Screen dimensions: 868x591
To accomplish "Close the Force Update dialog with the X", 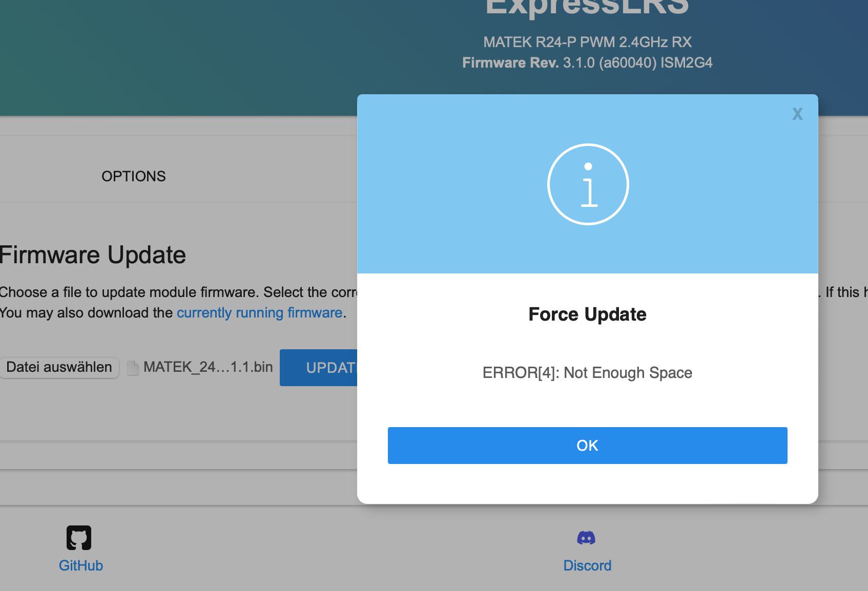I will pos(798,114).
